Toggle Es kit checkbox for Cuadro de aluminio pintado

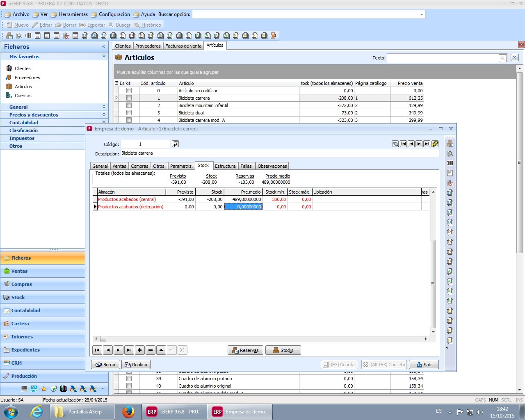(x=129, y=379)
